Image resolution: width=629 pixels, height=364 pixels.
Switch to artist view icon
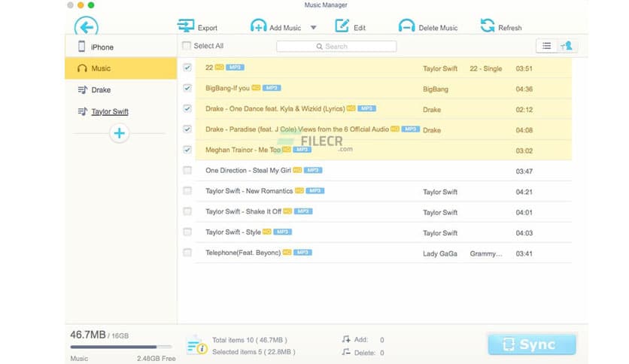tap(567, 46)
